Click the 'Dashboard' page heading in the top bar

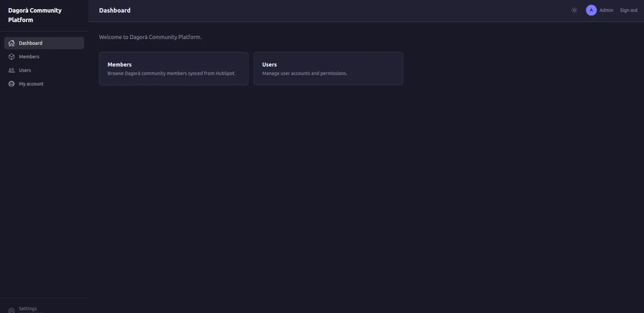point(115,10)
